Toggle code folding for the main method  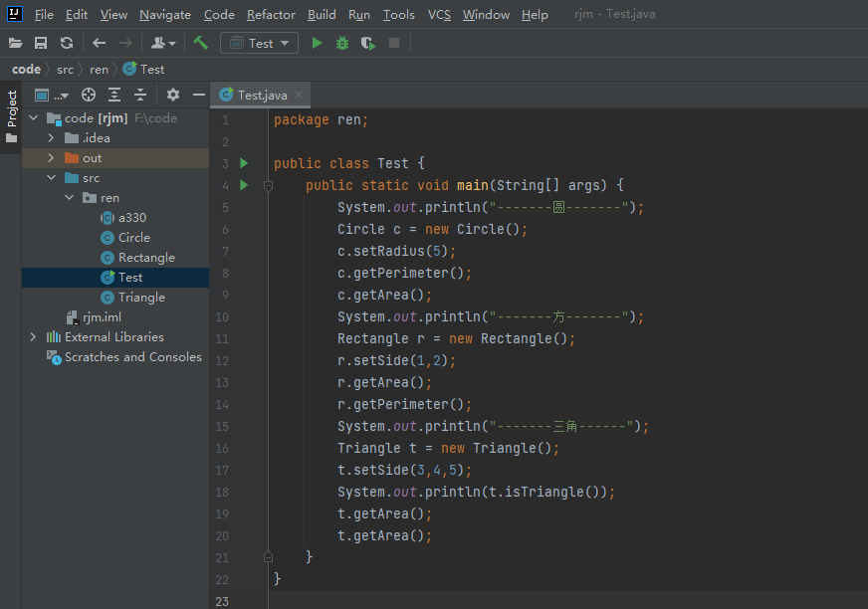tap(268, 186)
